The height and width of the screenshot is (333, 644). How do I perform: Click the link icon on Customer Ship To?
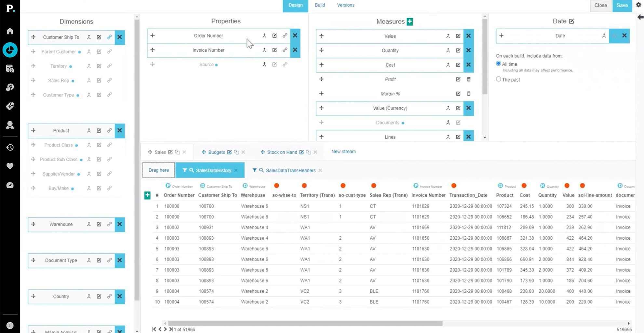[109, 37]
